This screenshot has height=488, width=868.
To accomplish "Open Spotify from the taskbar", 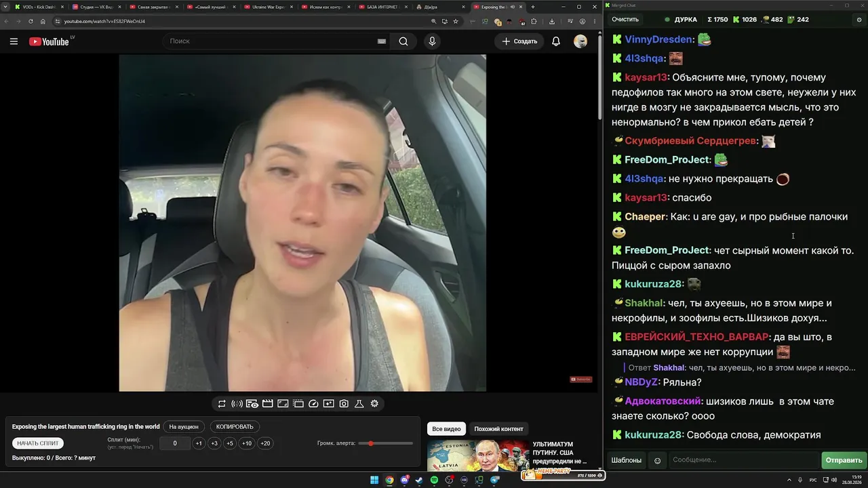I will [434, 481].
